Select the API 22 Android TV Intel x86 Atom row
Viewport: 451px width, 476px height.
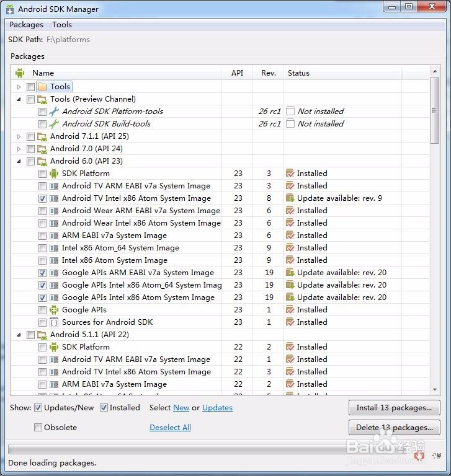coord(220,372)
